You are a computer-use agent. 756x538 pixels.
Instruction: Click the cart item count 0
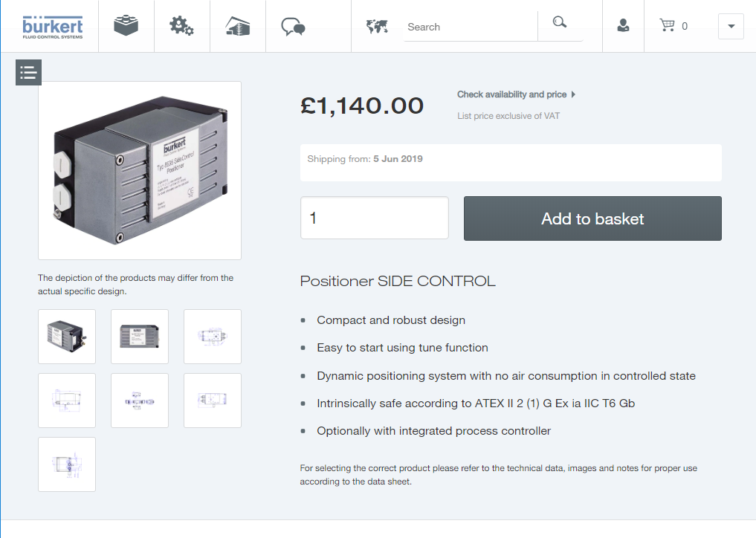(685, 26)
